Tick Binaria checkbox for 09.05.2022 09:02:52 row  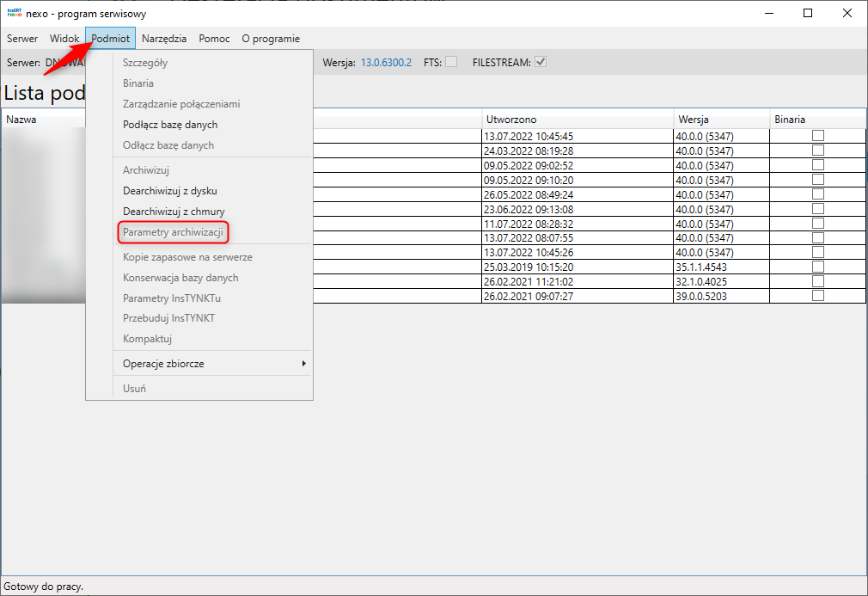817,165
